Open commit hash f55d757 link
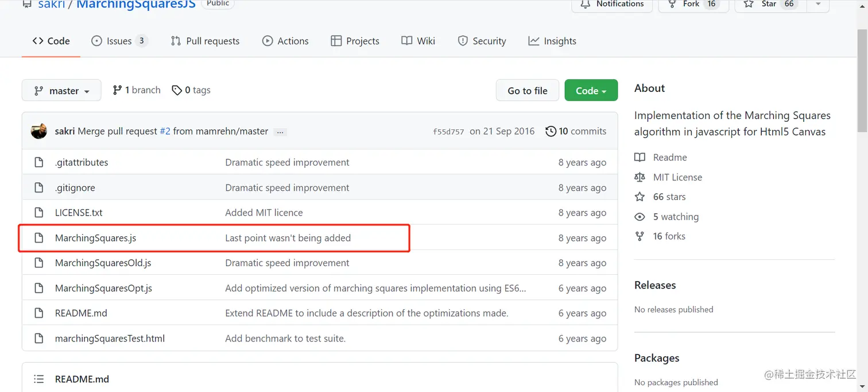The height and width of the screenshot is (392, 868). pyautogui.click(x=448, y=132)
